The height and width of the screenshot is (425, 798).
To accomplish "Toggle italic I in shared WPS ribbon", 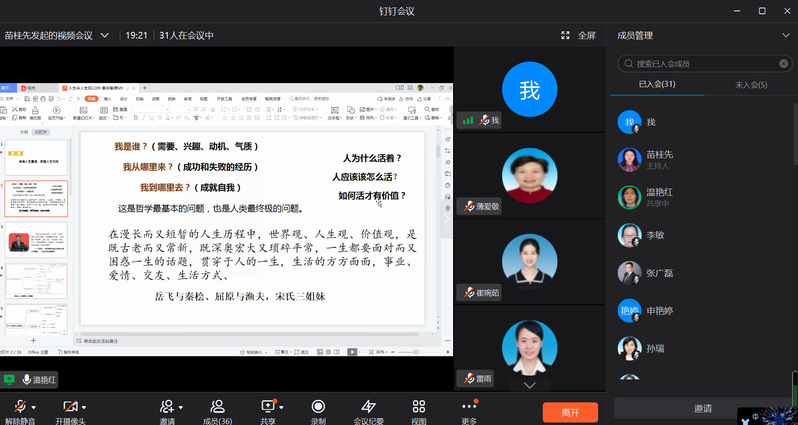I will tap(144, 118).
